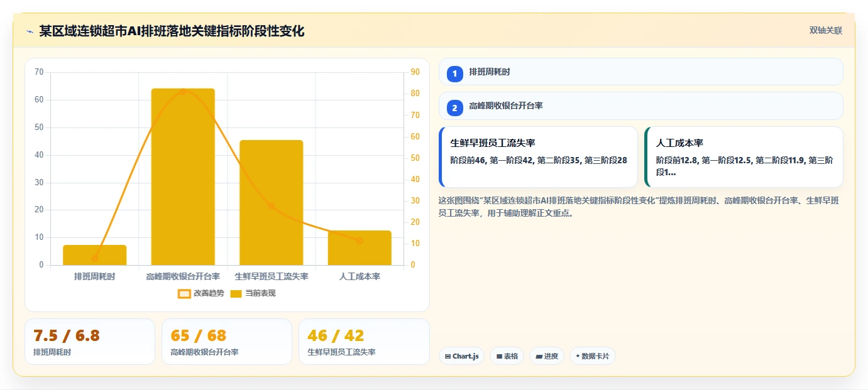Click the 表格 tag chip
This screenshot has width=868, height=390.
pyautogui.click(x=507, y=356)
